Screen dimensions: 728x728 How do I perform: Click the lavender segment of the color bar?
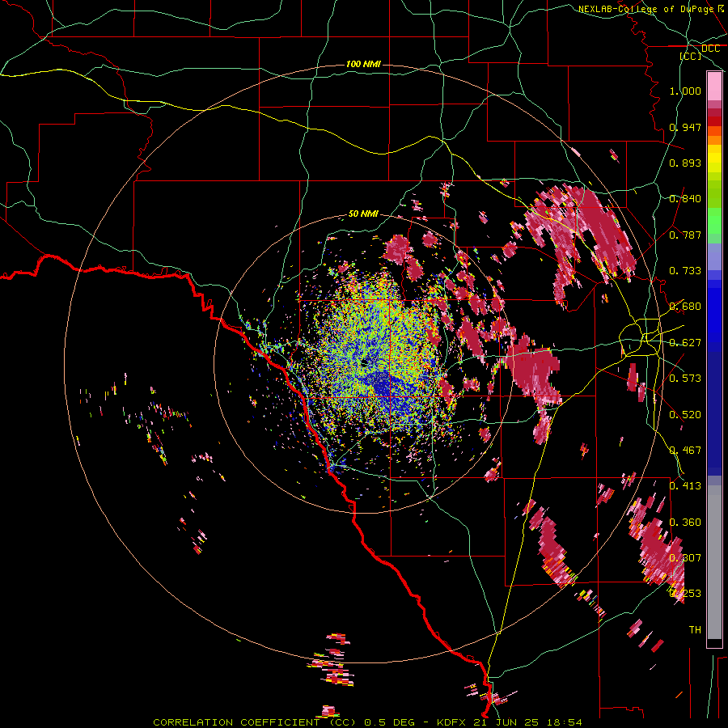tap(714, 256)
